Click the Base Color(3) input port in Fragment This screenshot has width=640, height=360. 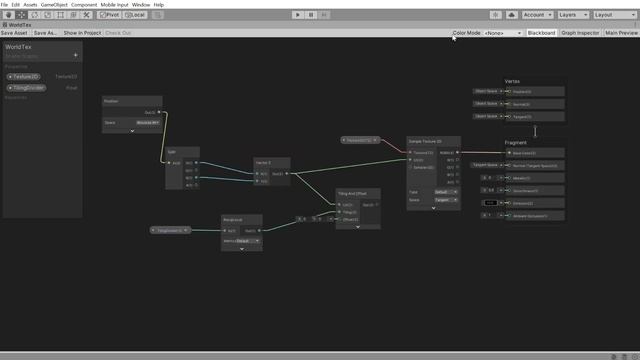[509, 153]
